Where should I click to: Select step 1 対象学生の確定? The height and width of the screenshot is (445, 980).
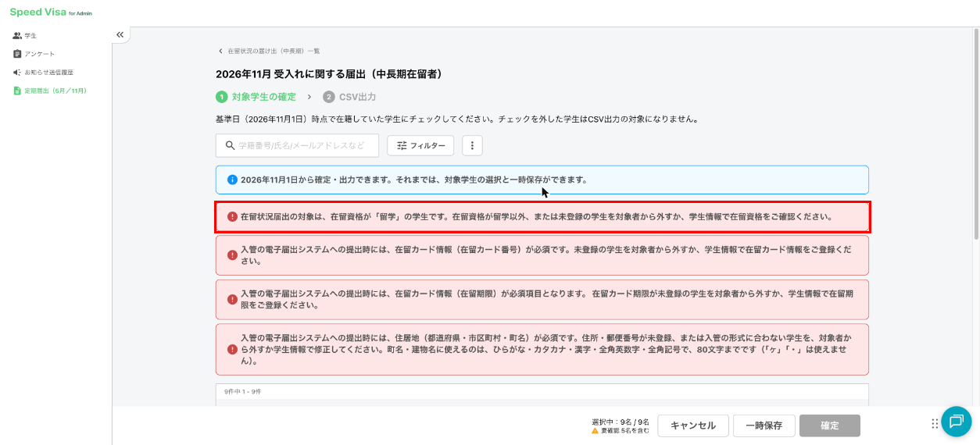(256, 97)
